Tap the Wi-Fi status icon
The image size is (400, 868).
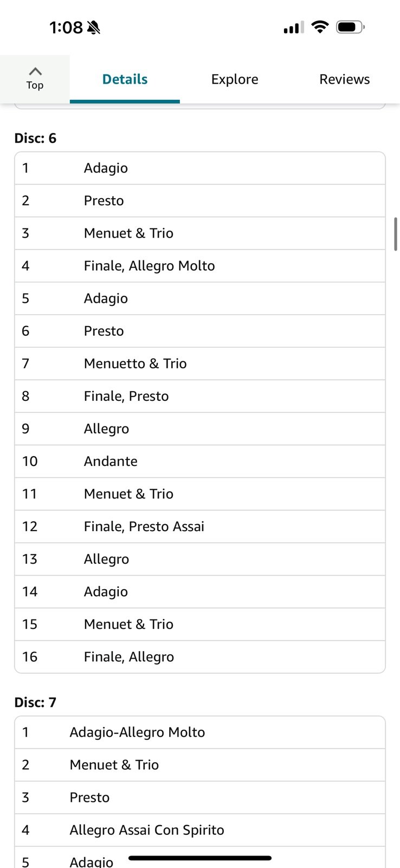point(320,27)
